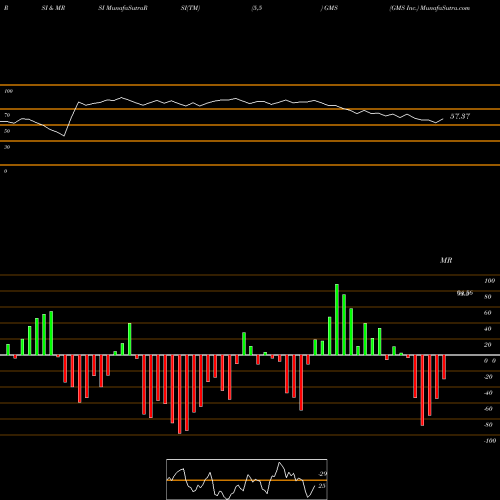This screenshot has height=500, width=500.
Task: Click the 40 label on MR axis
Action: pyautogui.click(x=488, y=329)
